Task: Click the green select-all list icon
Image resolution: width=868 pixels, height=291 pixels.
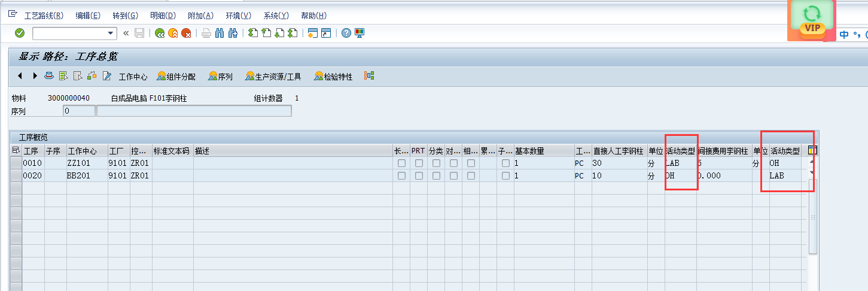Action: tap(63, 76)
